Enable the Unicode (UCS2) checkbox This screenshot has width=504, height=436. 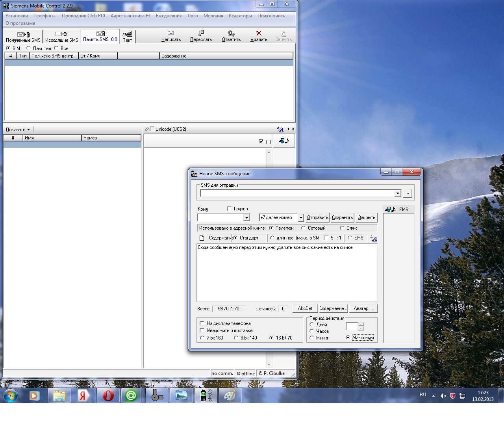coord(152,129)
